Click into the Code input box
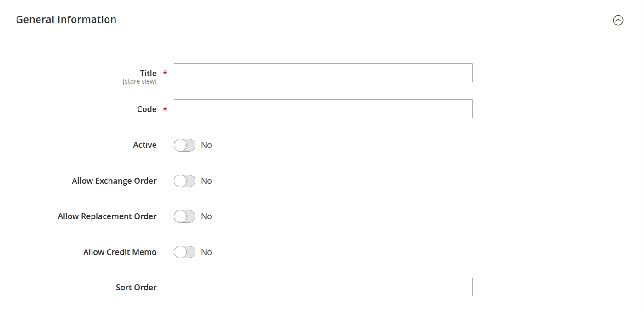Image resolution: width=644 pixels, height=312 pixels. point(323,109)
